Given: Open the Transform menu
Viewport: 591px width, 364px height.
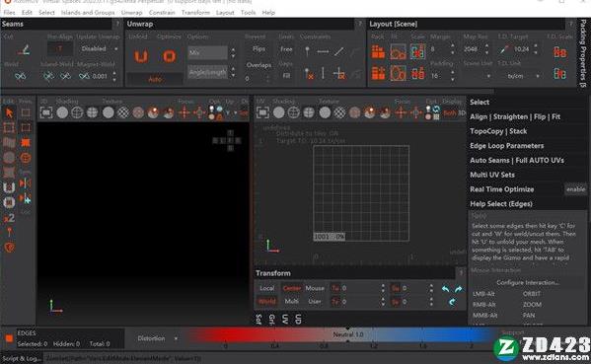Looking at the screenshot, I should click(x=195, y=13).
